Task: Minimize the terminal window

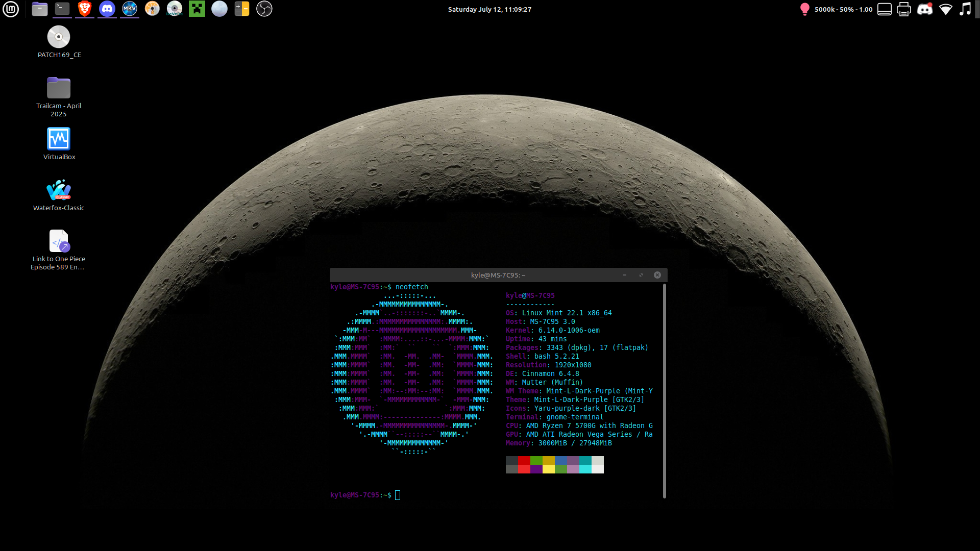Action: click(625, 275)
